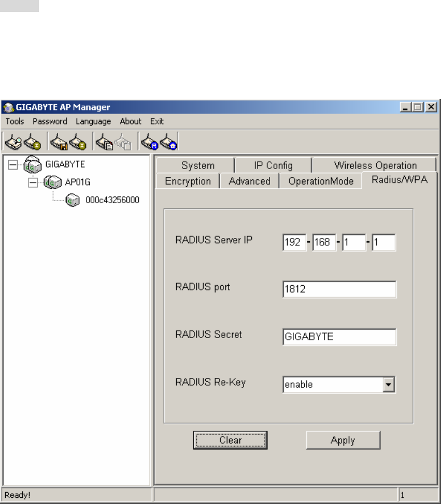The height and width of the screenshot is (504, 441).
Task: Click the search access point toolbar icon
Action: [13, 142]
